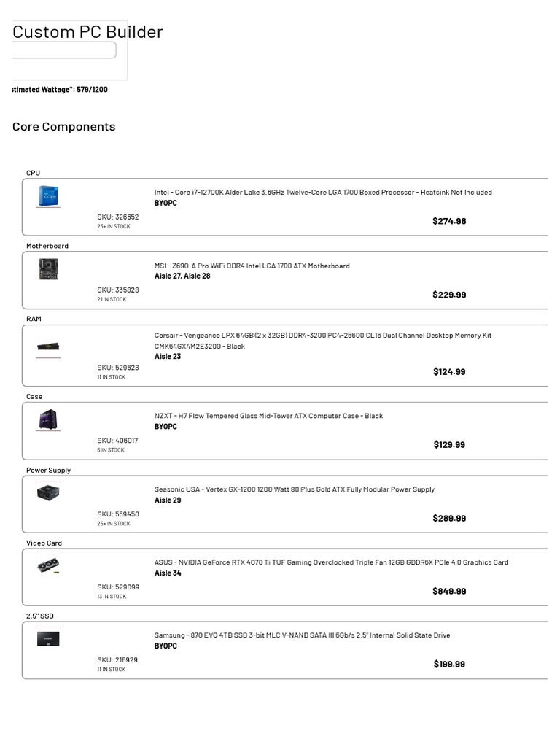
Task: Click the video card price $849.99
Action: [x=449, y=592]
